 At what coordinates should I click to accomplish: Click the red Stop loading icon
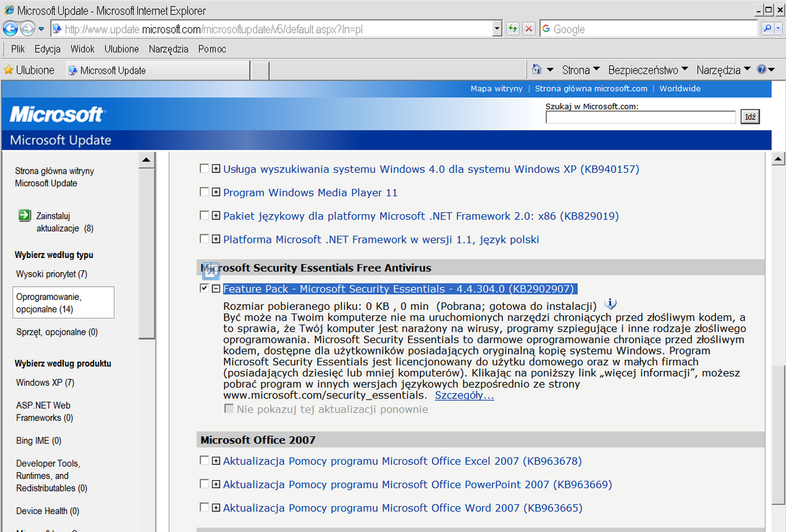point(528,29)
